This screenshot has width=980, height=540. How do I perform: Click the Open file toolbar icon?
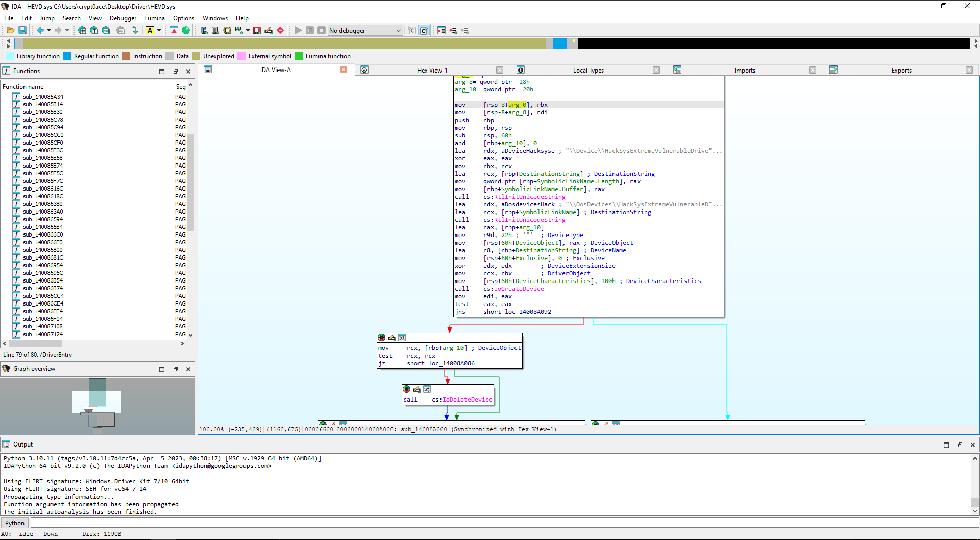tap(10, 31)
